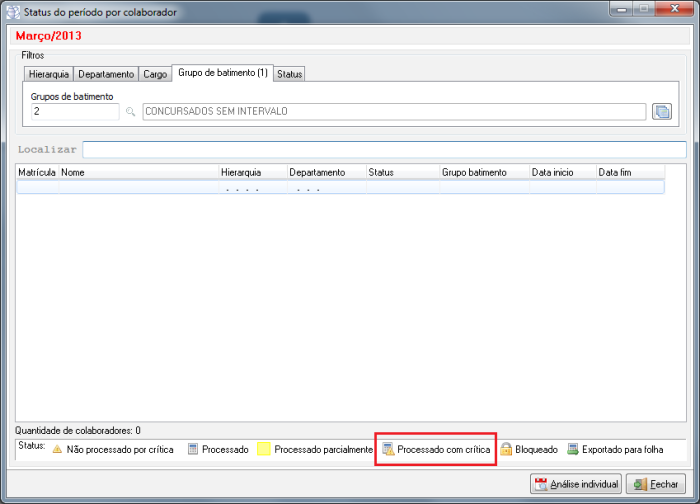Click the magnifier icon beside group code

pos(130,112)
